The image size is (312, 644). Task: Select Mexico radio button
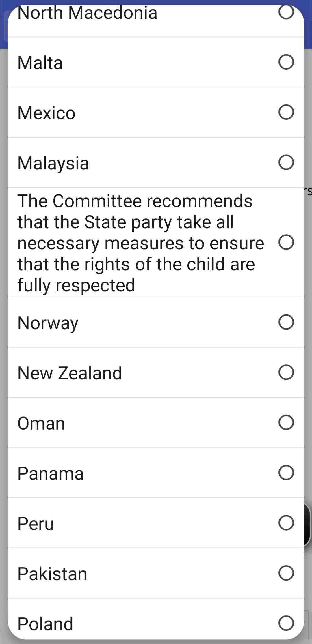coord(286,112)
